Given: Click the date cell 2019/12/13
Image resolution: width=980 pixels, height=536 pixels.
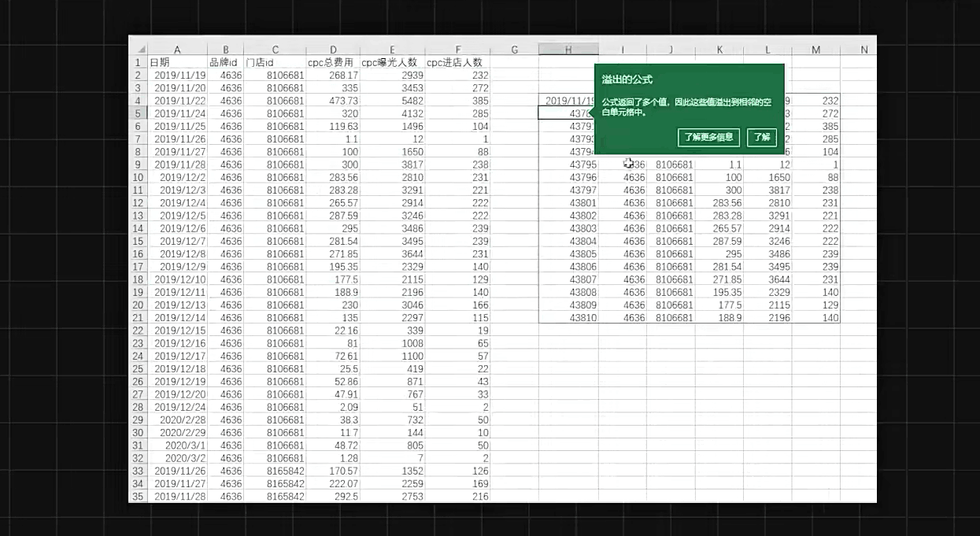Looking at the screenshot, I should click(177, 305).
